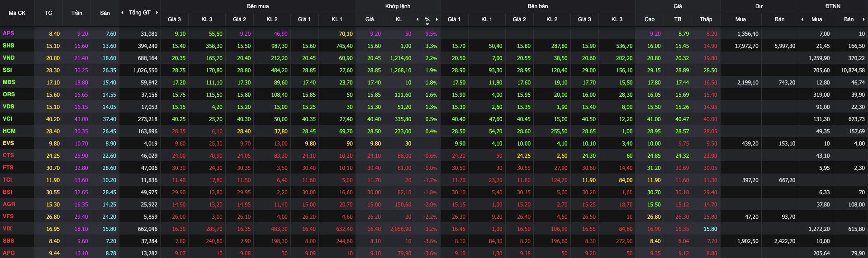Open the SBS stock ticker
Image resolution: width=868 pixels, height=258 pixels.
click(x=9, y=241)
